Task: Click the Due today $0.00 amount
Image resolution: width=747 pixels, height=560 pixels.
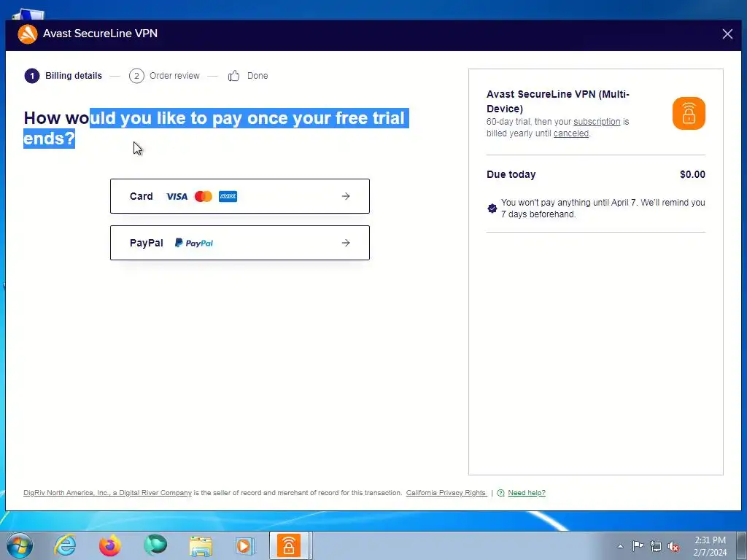Action: click(692, 174)
